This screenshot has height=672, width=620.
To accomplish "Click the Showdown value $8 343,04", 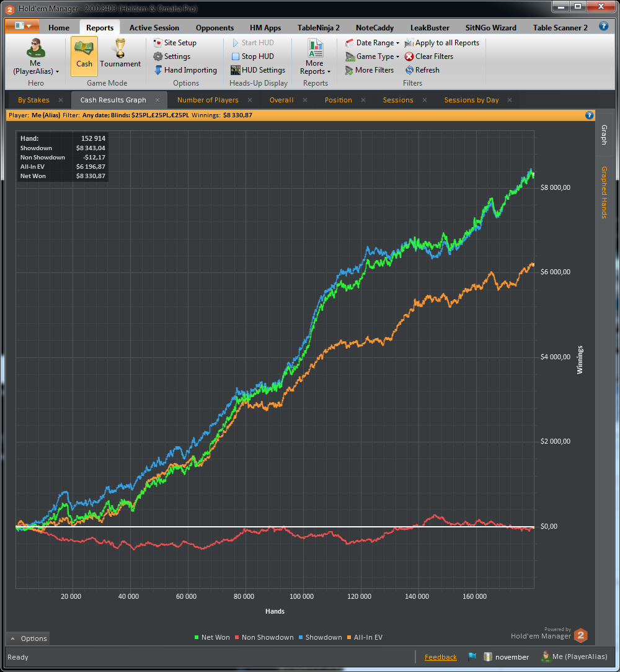I will click(x=91, y=148).
